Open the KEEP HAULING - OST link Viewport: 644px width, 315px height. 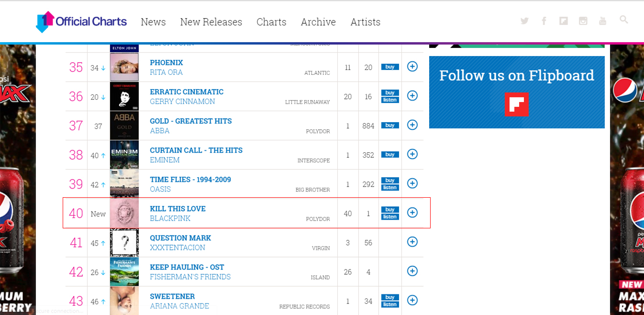point(187,267)
